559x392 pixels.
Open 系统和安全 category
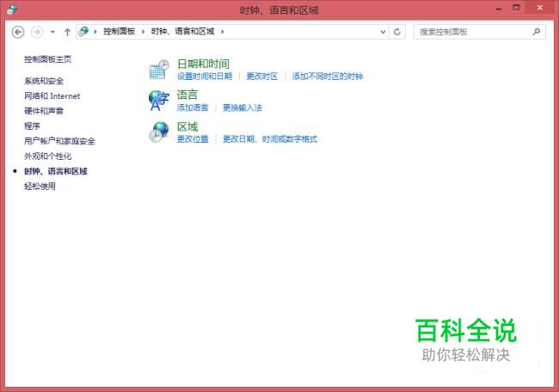point(44,81)
